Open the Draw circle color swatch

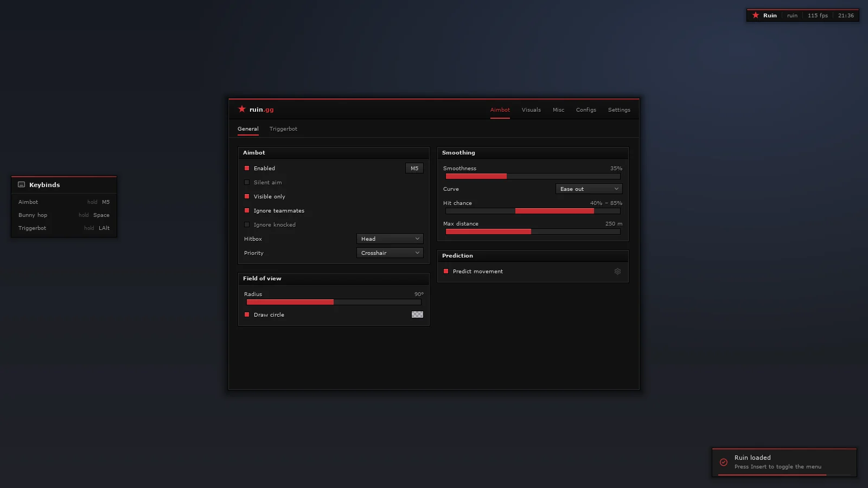coord(417,315)
